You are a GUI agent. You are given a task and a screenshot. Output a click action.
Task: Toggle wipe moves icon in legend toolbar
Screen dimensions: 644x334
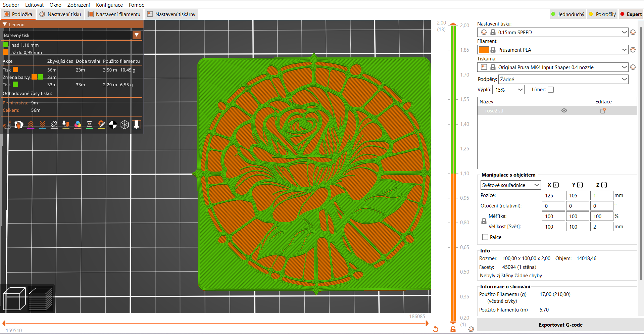pyautogui.click(x=19, y=125)
